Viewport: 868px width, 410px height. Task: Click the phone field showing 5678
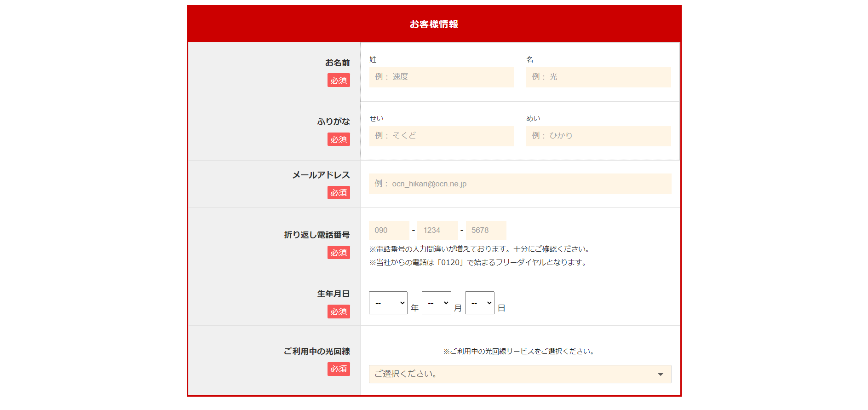click(x=486, y=230)
